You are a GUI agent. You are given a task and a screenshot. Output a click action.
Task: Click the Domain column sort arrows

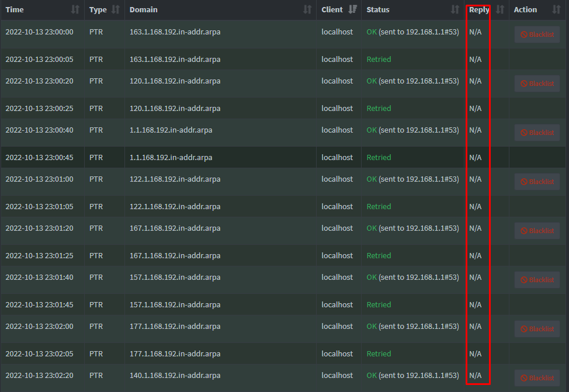pyautogui.click(x=308, y=9)
